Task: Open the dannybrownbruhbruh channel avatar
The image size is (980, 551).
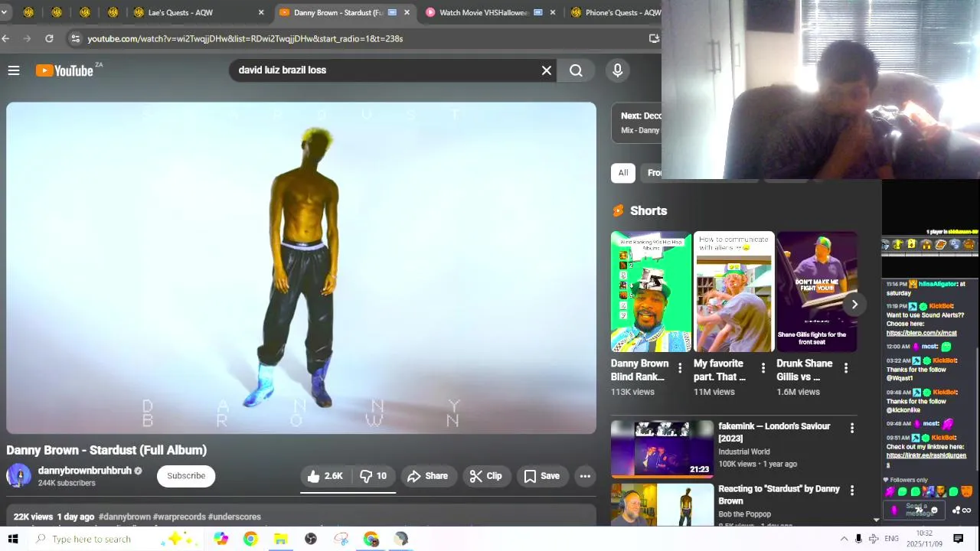Action: [x=19, y=475]
